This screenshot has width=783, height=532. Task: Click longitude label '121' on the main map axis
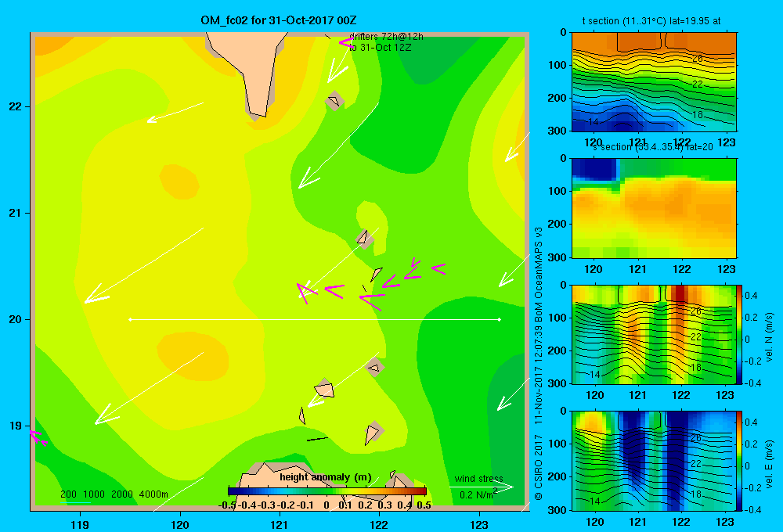(280, 524)
